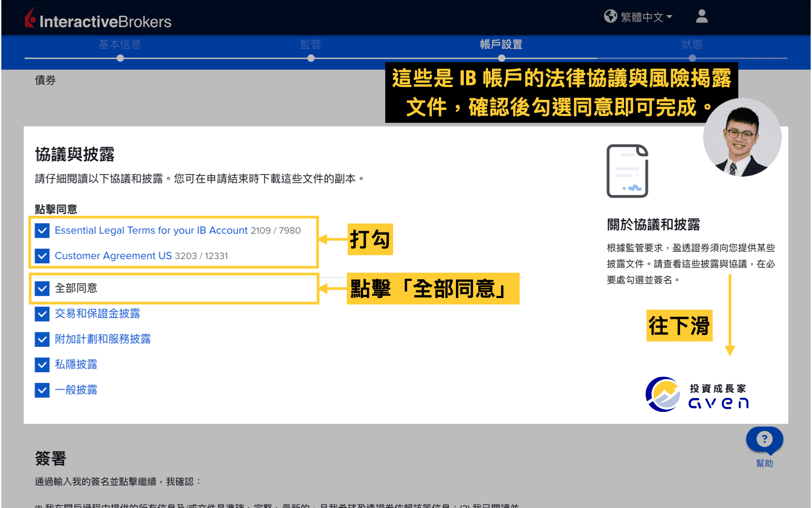
Task: Open the 一般披露 disclosure link
Action: point(77,390)
